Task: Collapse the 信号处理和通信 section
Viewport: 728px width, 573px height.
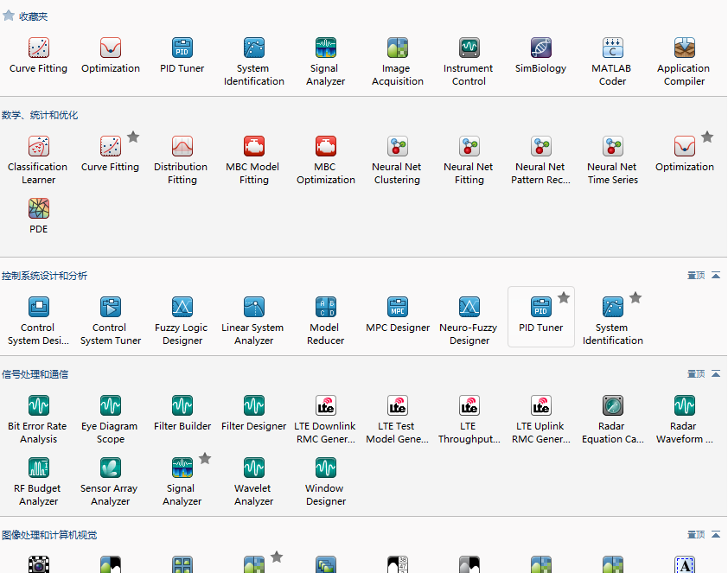Action: coord(716,374)
